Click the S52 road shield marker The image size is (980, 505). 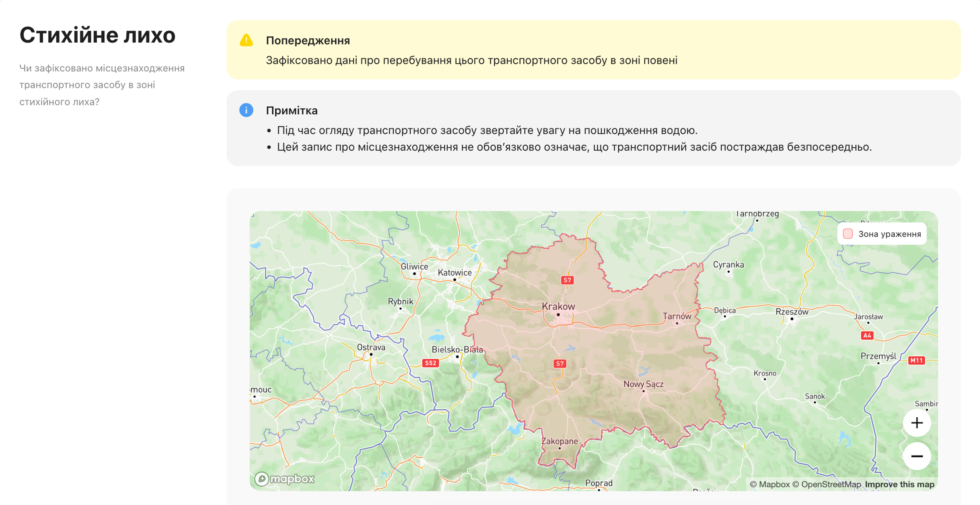pyautogui.click(x=430, y=363)
